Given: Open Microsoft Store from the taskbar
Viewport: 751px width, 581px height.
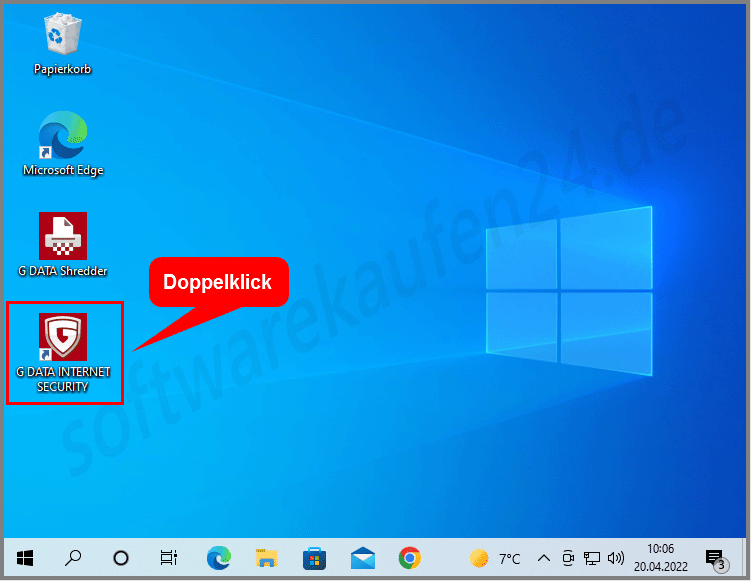Looking at the screenshot, I should [x=314, y=558].
